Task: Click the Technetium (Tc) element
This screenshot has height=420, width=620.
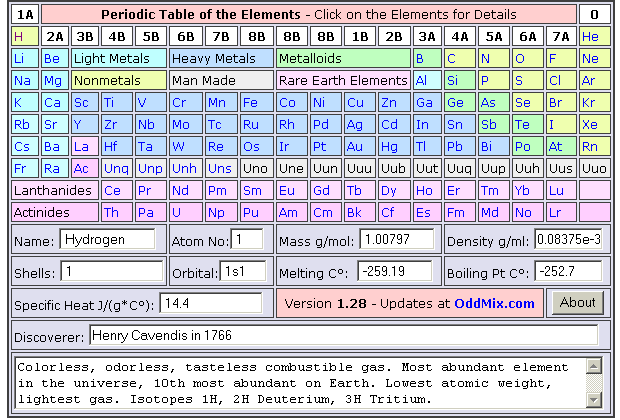Action: coord(221,125)
